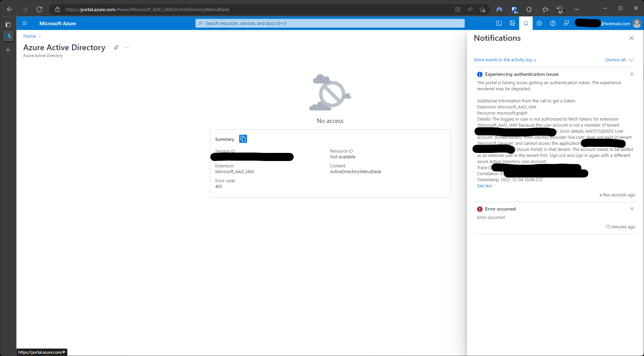Focus the search resources, services, and docs box
Screen dimensions: 644x356
click(x=330, y=23)
